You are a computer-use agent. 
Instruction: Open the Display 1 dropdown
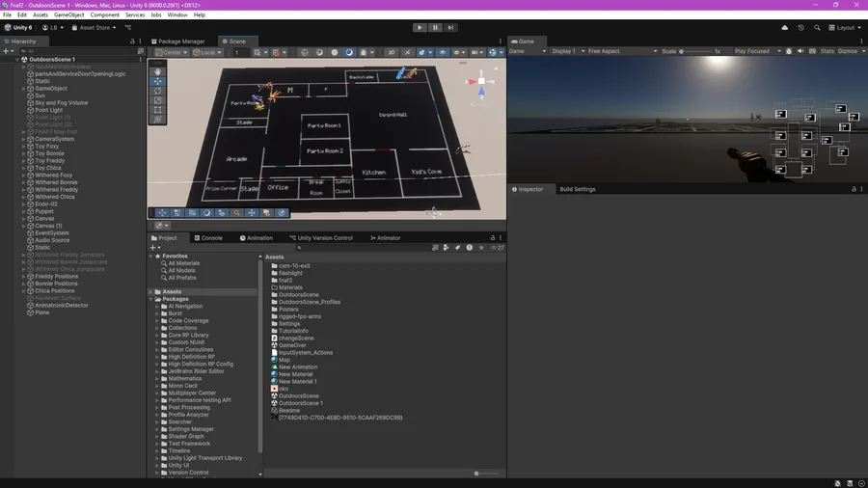[568, 51]
